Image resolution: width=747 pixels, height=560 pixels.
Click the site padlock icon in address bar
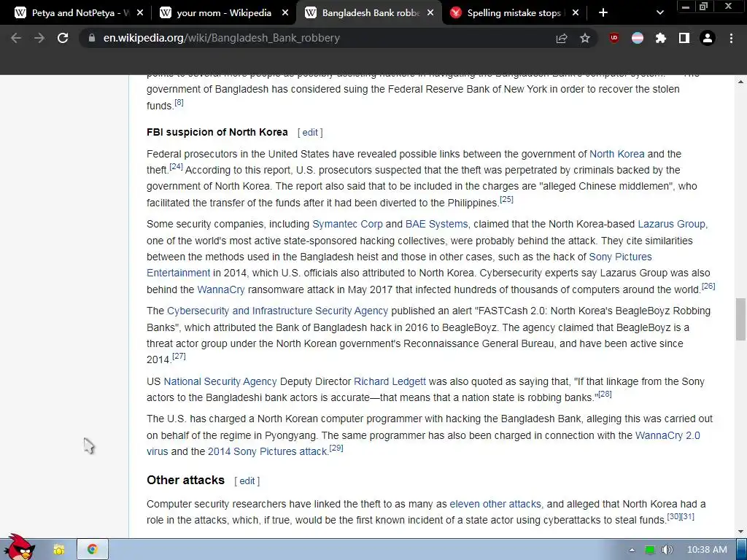[x=92, y=38]
